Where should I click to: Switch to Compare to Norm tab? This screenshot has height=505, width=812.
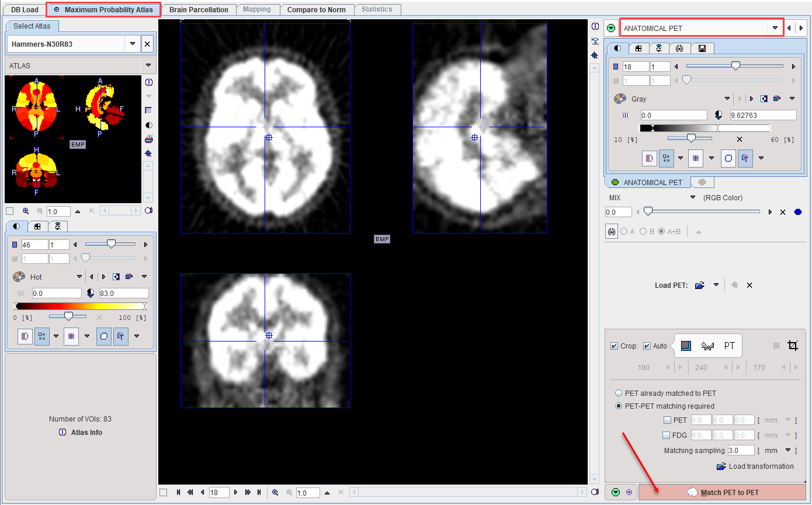[x=317, y=9]
